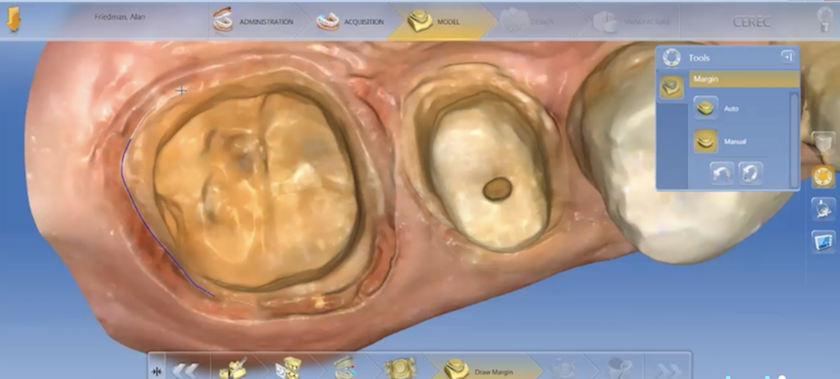Click greyed last step icon in step bar

pyautogui.click(x=620, y=369)
